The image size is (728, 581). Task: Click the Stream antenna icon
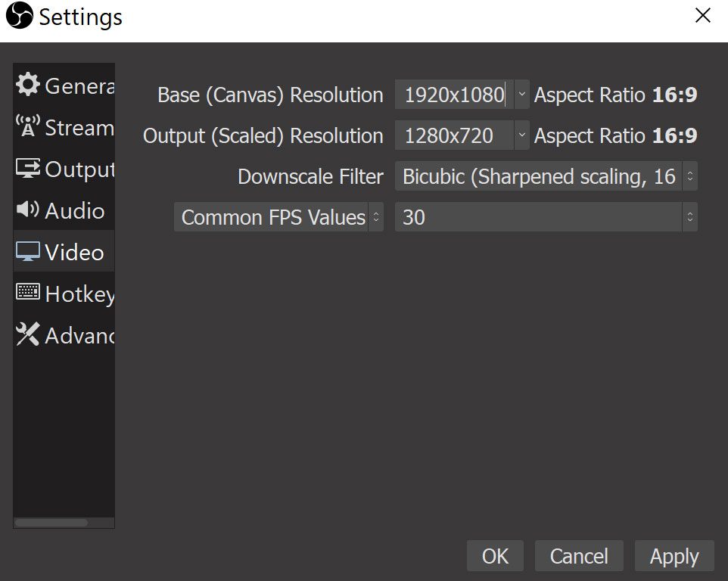pos(28,127)
